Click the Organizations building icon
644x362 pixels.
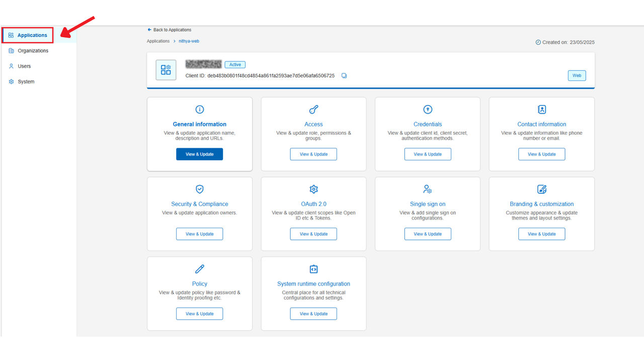click(x=11, y=51)
